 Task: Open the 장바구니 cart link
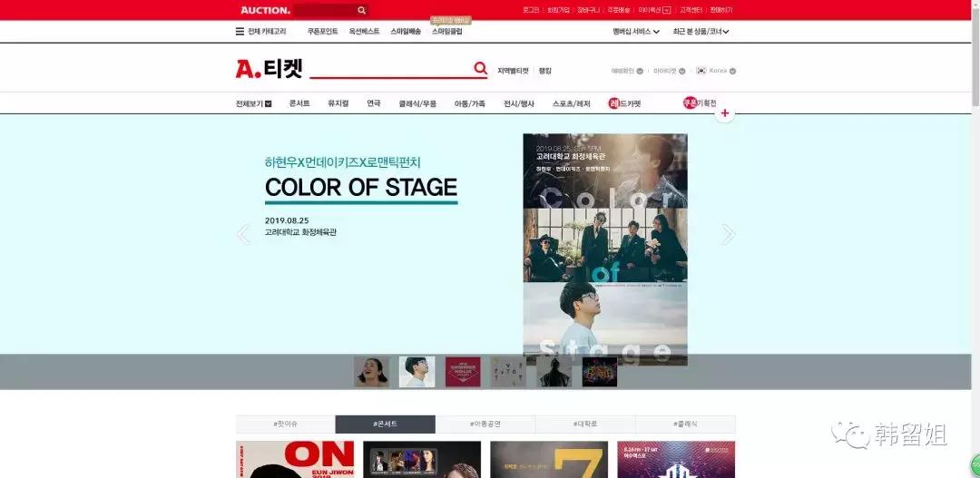coord(589,10)
